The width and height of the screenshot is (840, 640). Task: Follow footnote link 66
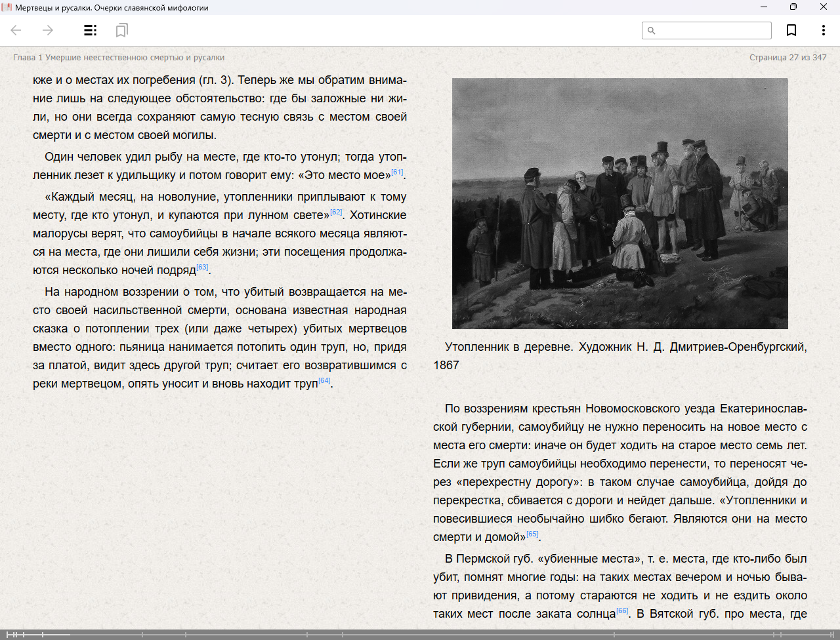pyautogui.click(x=622, y=611)
